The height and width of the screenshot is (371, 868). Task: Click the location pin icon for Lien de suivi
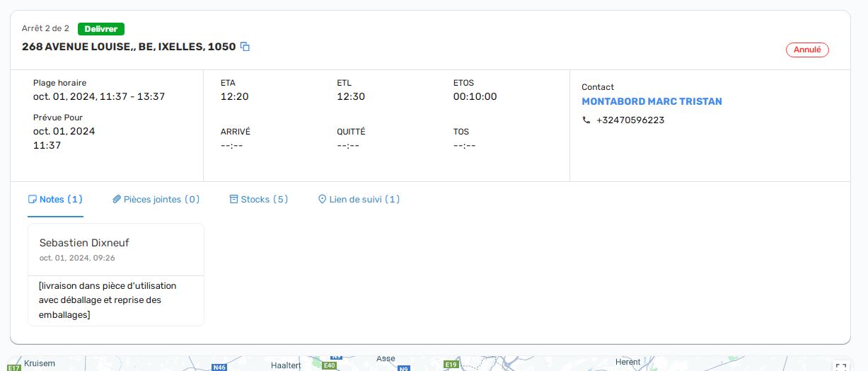pos(322,200)
